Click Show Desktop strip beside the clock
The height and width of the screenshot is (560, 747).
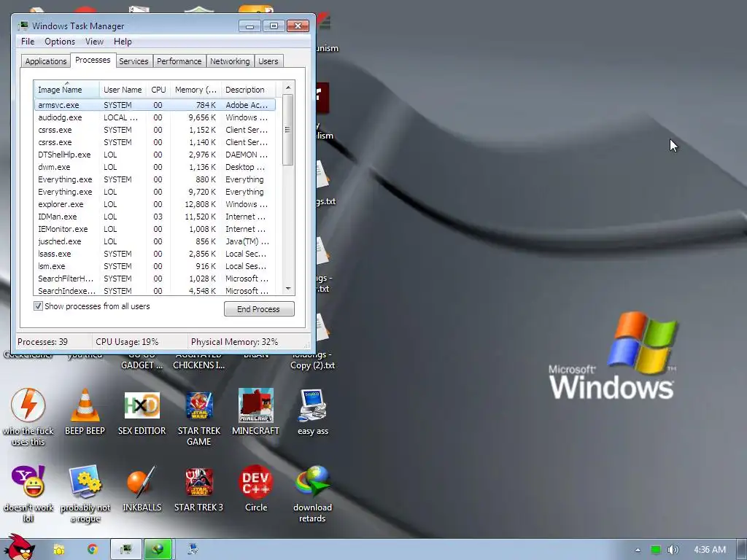742,550
